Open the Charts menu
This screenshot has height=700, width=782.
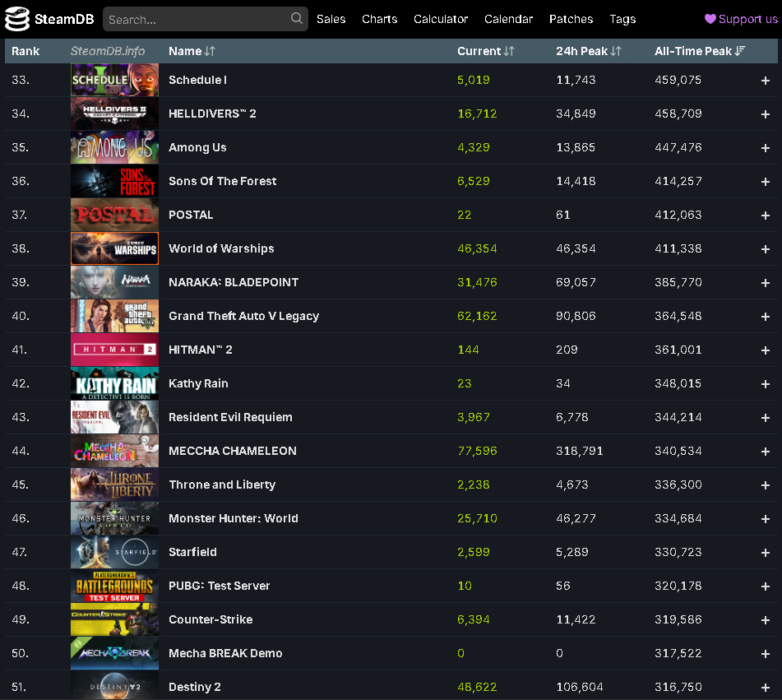point(380,19)
